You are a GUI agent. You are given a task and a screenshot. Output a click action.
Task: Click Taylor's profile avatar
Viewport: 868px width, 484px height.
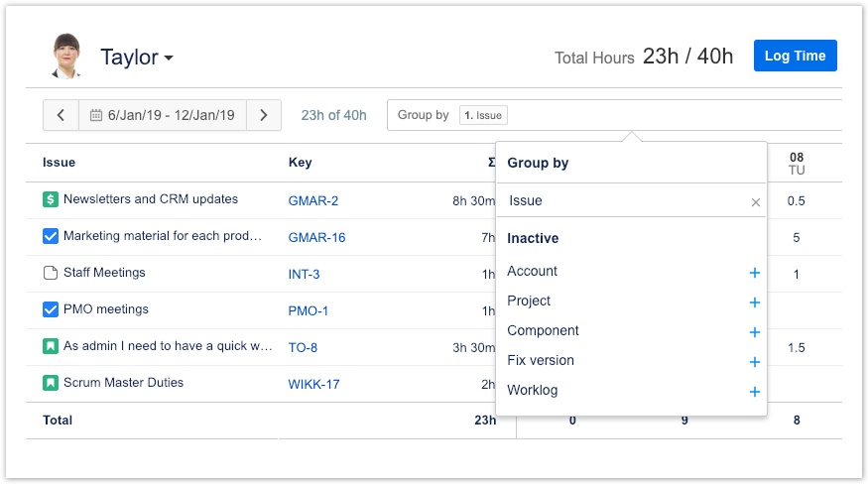point(66,57)
